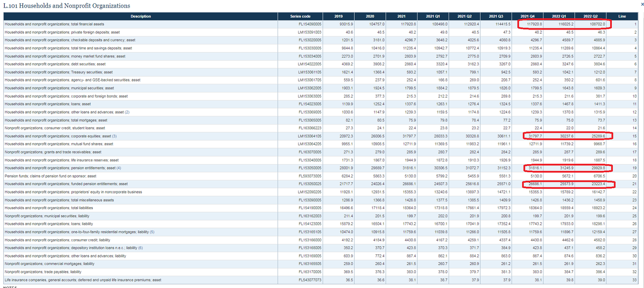Select the total financial assets row description
Image resolution: width=644 pixels, height=288 pixels.
tap(54, 24)
